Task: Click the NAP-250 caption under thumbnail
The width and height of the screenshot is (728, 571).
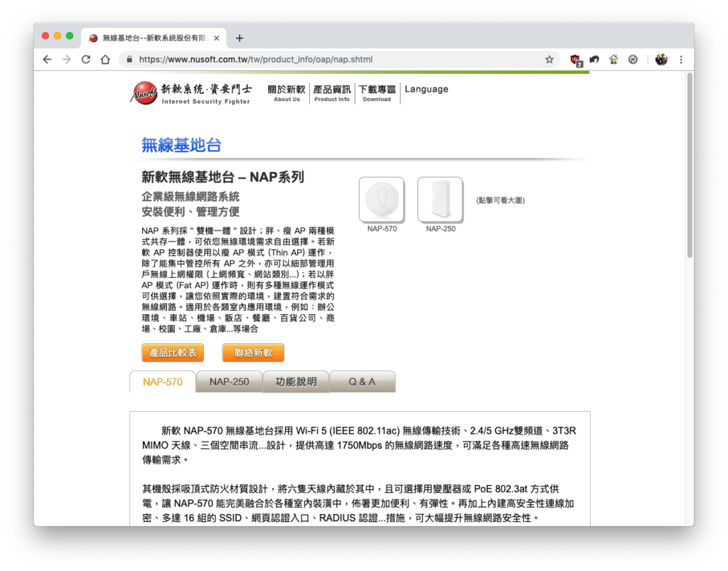Action: (x=441, y=229)
